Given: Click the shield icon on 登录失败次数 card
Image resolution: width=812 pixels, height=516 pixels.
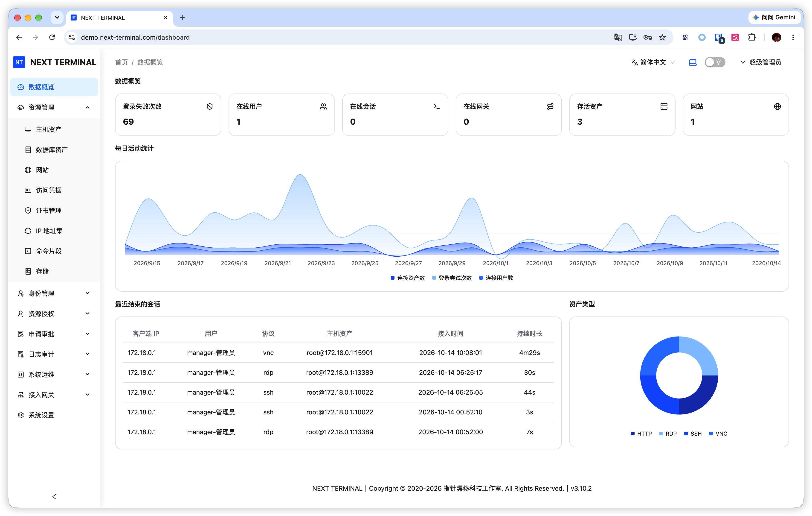Looking at the screenshot, I should (x=209, y=106).
